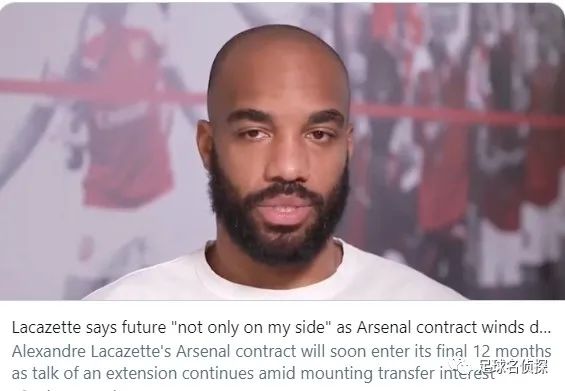This screenshot has width=565, height=391.
Task: Click "contract winds" near the headline end
Action: click(470, 328)
